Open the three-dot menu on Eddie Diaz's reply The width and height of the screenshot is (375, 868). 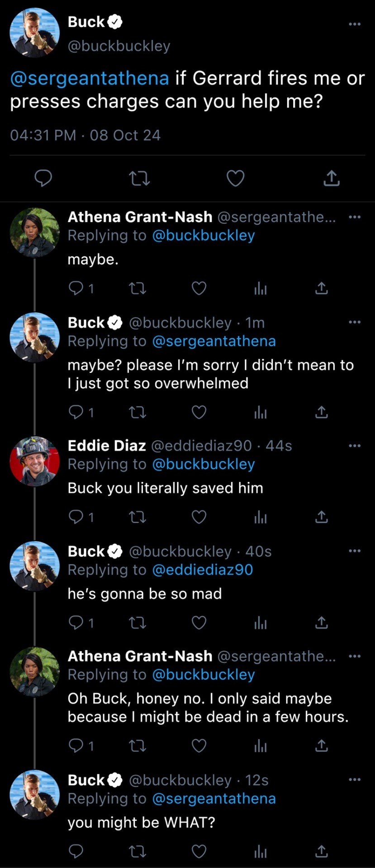coord(355,446)
